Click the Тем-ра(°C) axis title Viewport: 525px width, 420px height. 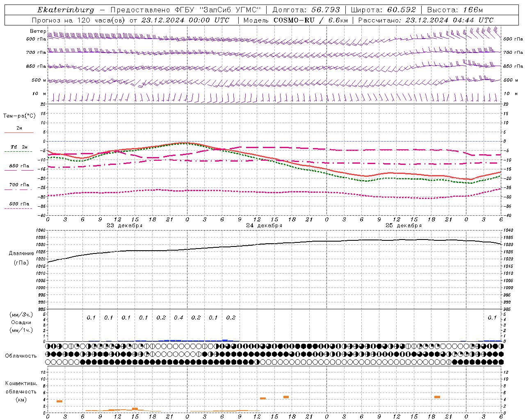19,116
